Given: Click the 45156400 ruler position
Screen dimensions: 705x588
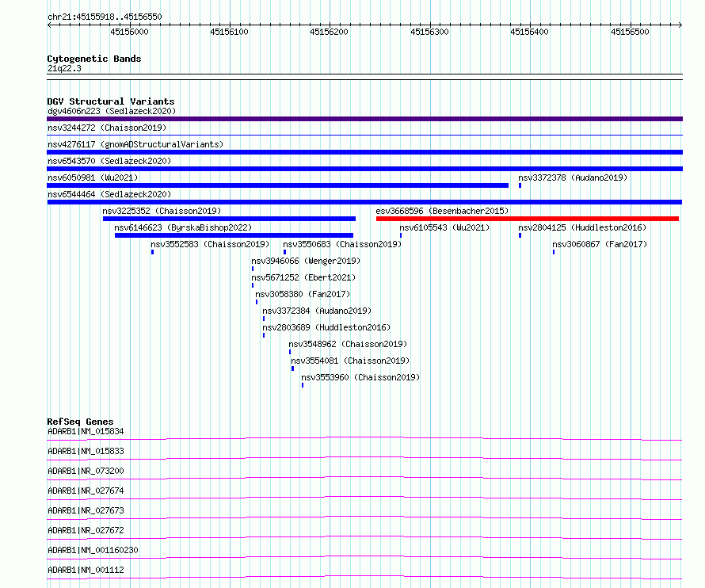Looking at the screenshot, I should (529, 32).
